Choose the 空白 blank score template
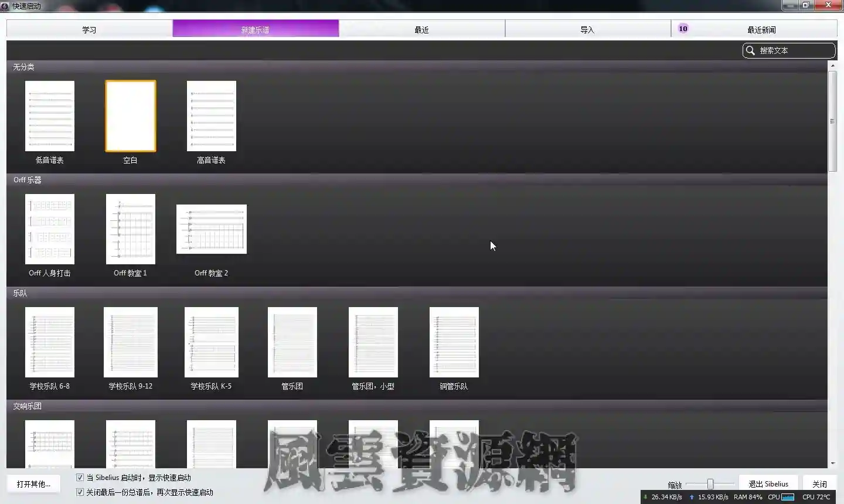This screenshot has width=844, height=504. (x=131, y=116)
